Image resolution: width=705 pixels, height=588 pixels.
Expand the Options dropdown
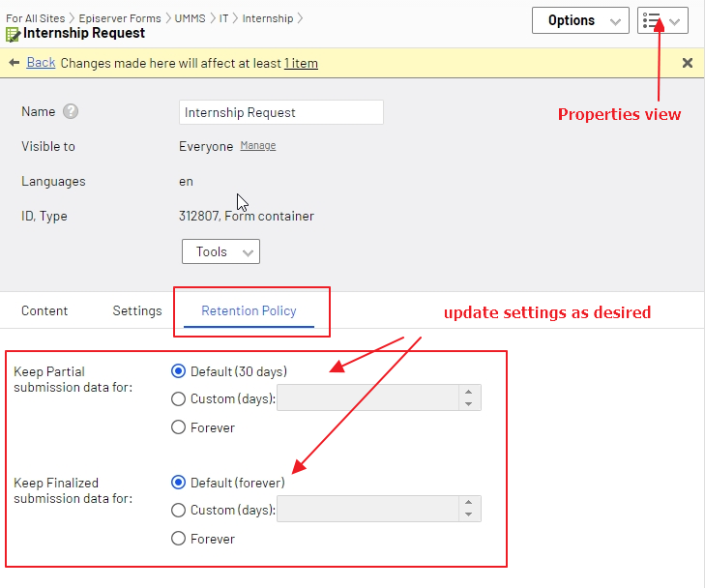coord(580,20)
